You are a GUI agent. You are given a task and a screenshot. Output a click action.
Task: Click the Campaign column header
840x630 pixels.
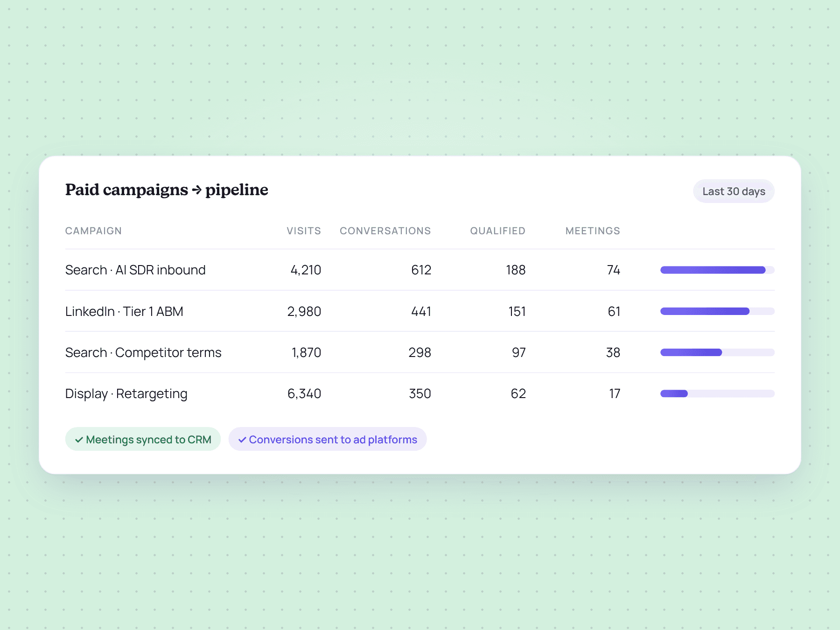point(93,231)
